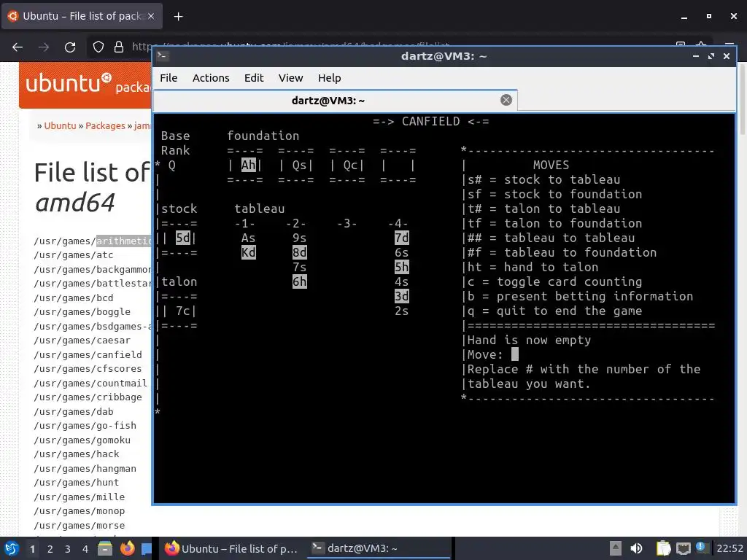Show site security padlock info
This screenshot has width=747, height=560.
click(x=119, y=47)
